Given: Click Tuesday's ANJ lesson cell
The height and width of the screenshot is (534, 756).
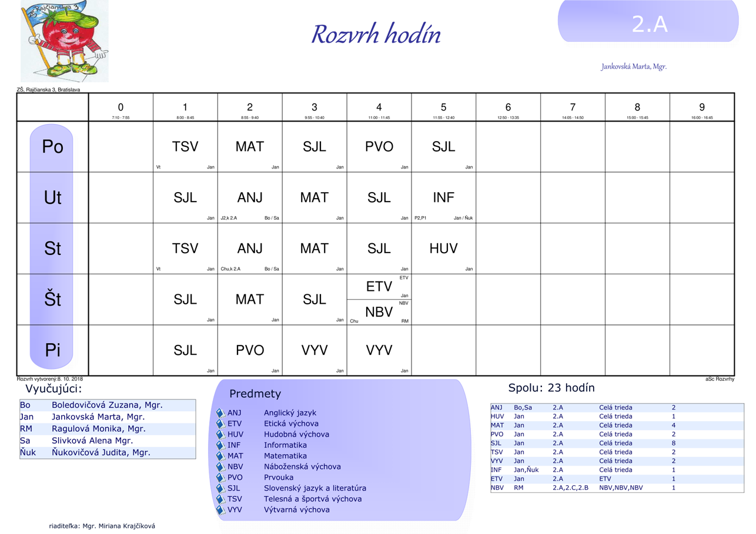Looking at the screenshot, I should pos(250,197).
